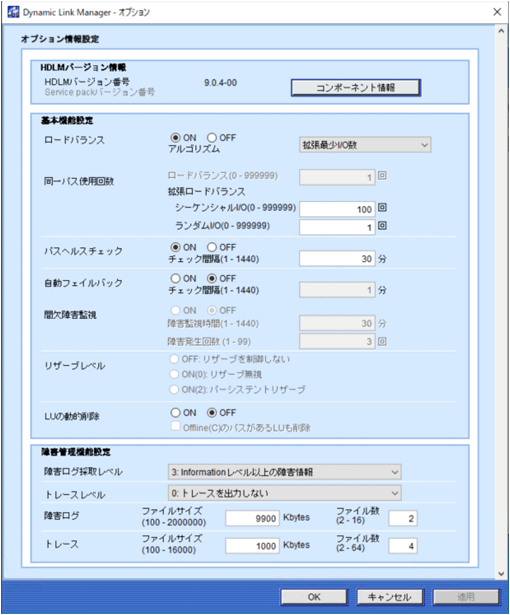
Task: Close the オプション dialog window
Action: (497, 12)
